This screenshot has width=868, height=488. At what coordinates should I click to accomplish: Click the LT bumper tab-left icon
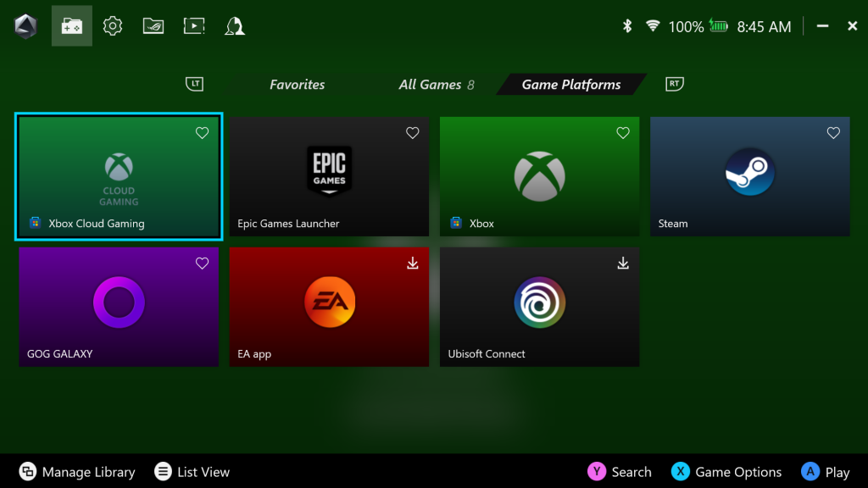[194, 84]
